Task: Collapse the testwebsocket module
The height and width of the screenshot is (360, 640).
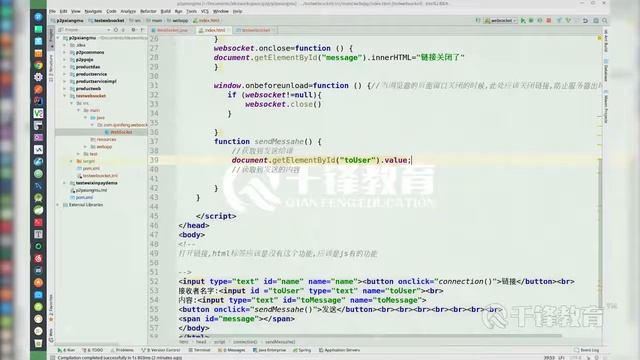Action: click(65, 96)
